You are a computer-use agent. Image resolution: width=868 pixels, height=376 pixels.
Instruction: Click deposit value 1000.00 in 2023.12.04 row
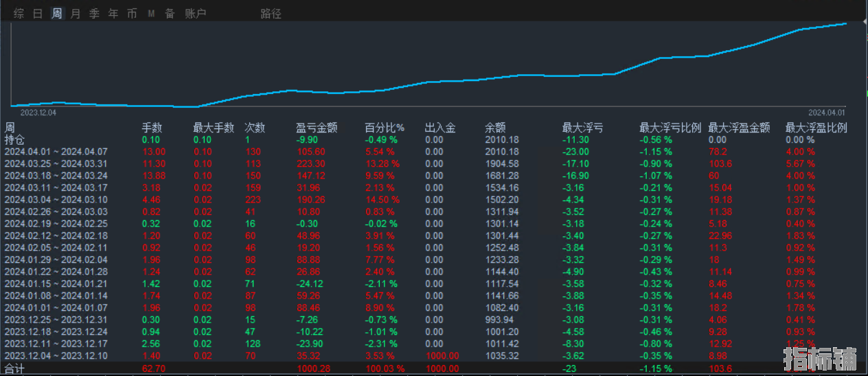(x=442, y=355)
